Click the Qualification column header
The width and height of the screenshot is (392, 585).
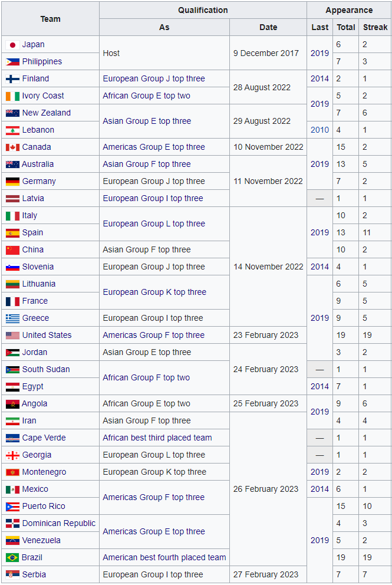[203, 10]
